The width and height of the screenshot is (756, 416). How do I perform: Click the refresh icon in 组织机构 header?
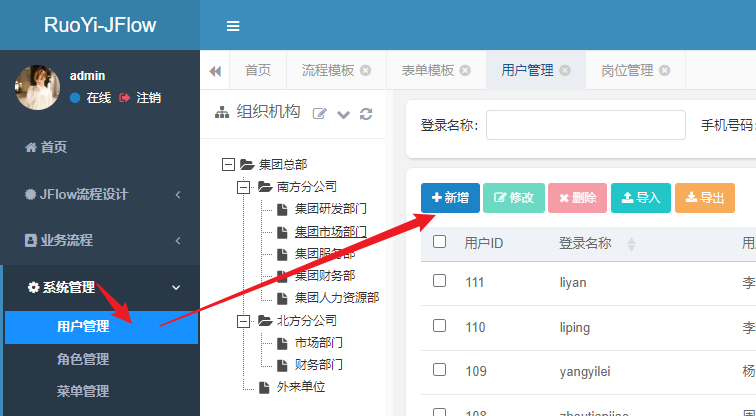click(x=366, y=114)
